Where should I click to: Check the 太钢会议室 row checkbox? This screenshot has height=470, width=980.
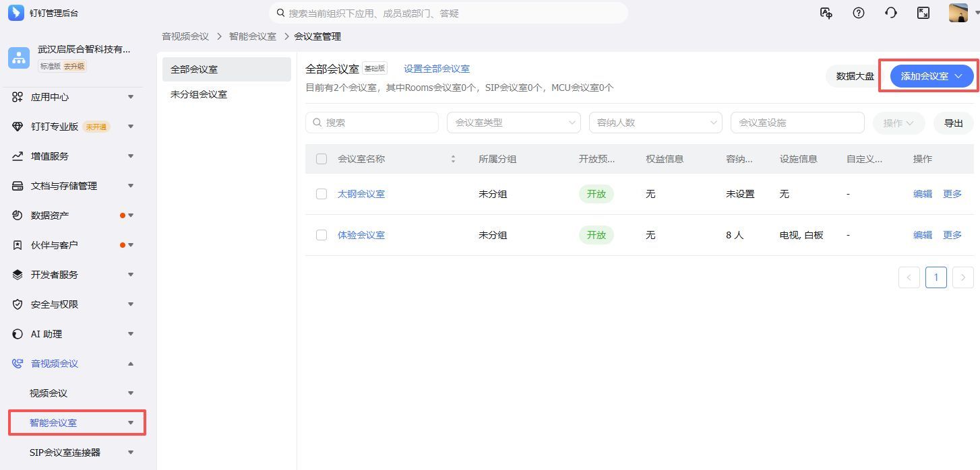tap(321, 194)
